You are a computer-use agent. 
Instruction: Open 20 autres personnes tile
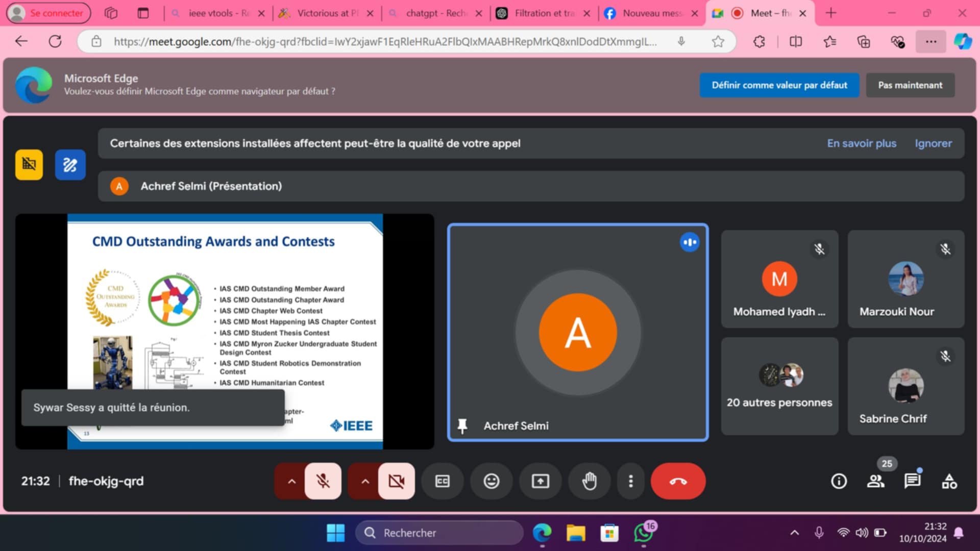pyautogui.click(x=779, y=386)
